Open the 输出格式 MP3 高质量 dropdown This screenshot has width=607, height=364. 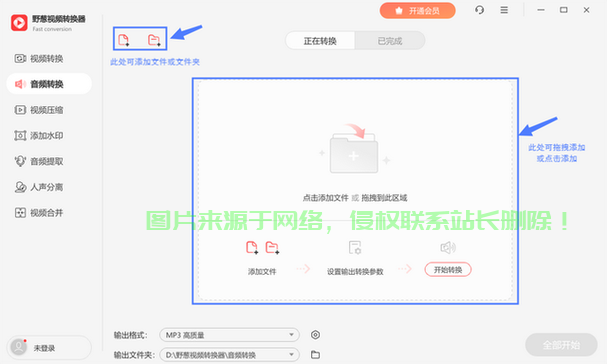(x=230, y=335)
